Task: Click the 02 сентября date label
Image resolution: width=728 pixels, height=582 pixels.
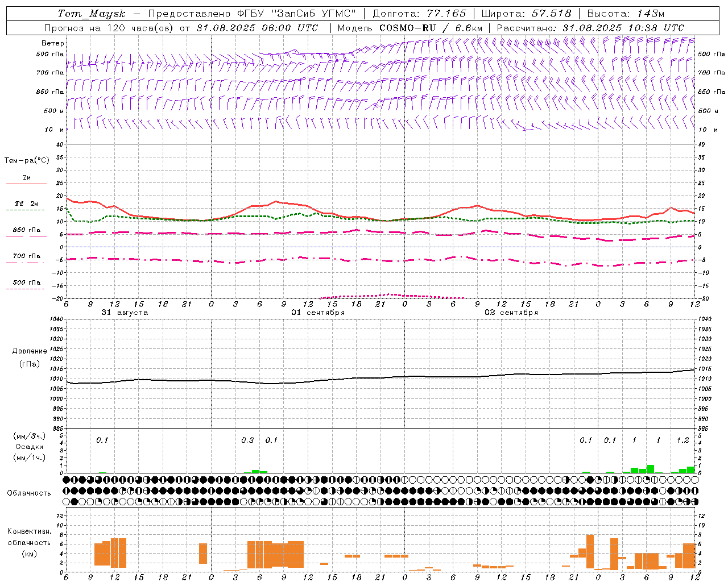Action: click(511, 313)
